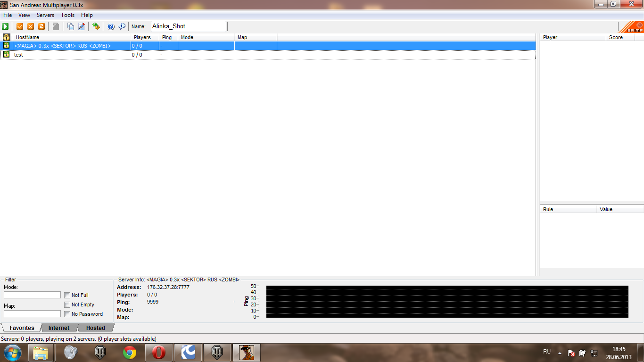This screenshot has height=362, width=644.
Task: Sort servers by Ping column header
Action: [168, 37]
